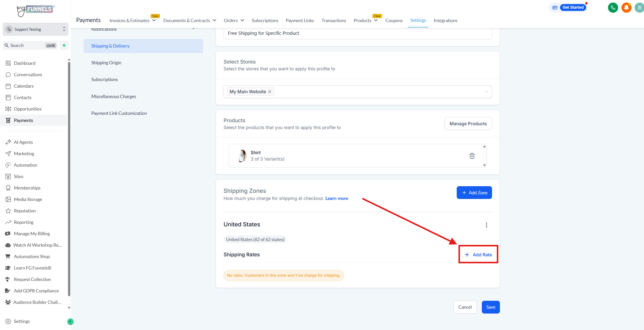Image resolution: width=644 pixels, height=330 pixels.
Task: Expand the Select Stores dropdown
Action: [486, 92]
